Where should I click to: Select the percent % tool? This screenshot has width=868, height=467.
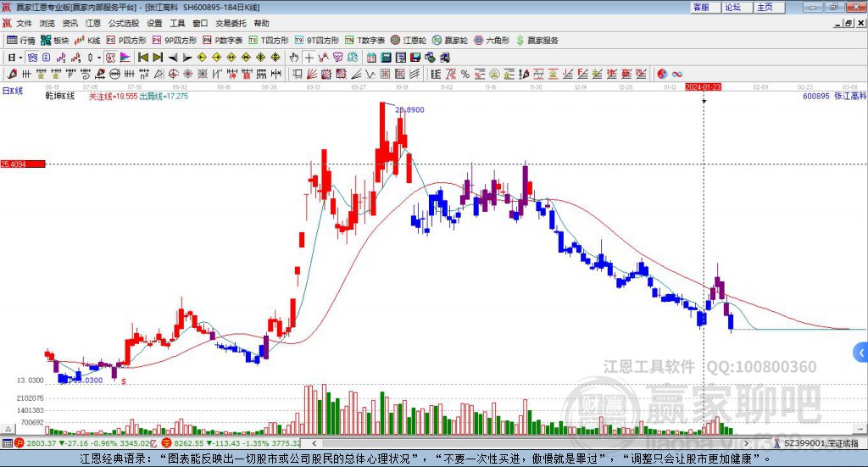(465, 74)
